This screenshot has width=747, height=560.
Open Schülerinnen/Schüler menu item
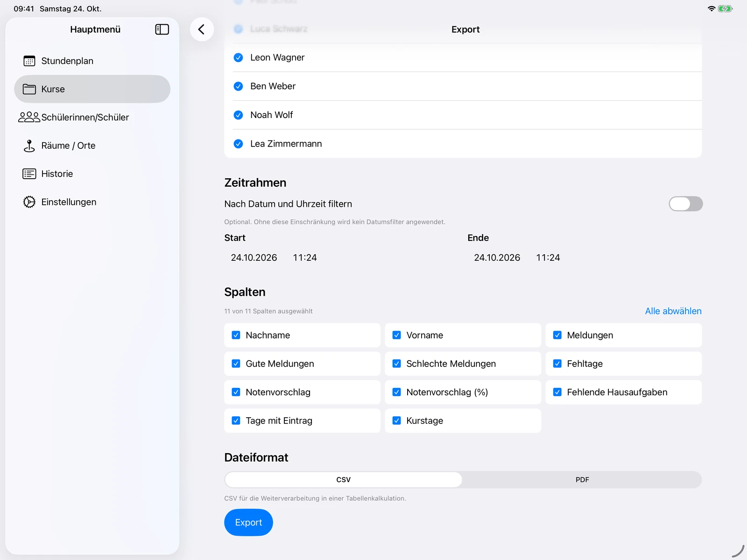92,117
